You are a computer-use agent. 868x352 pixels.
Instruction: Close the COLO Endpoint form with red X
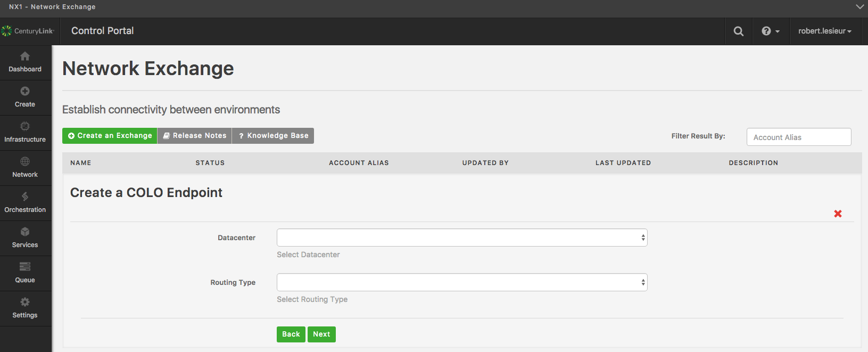pyautogui.click(x=838, y=214)
